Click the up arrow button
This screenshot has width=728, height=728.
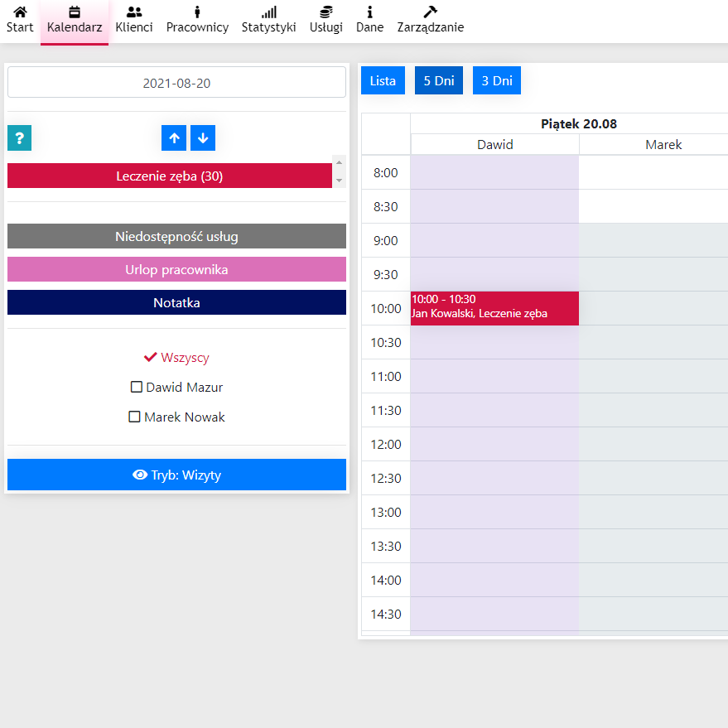coord(174,138)
